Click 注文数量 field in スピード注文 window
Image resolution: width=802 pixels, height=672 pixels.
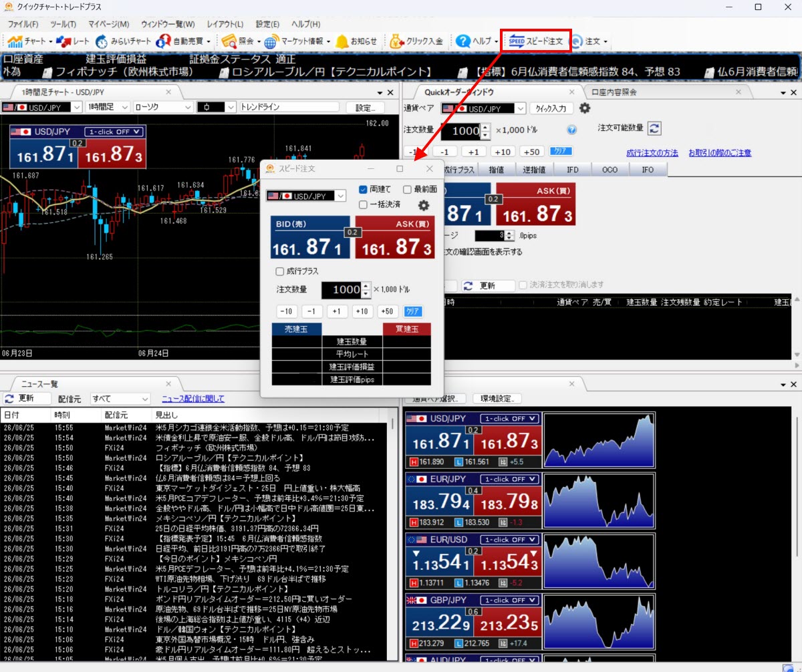click(x=342, y=290)
